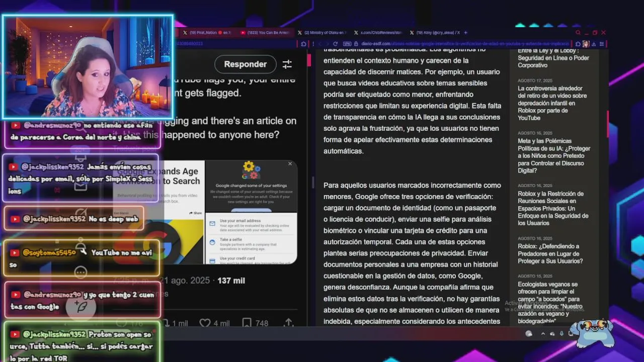Switch to the Pirat_Nation en X tab
The height and width of the screenshot is (362, 644).
(x=206, y=33)
